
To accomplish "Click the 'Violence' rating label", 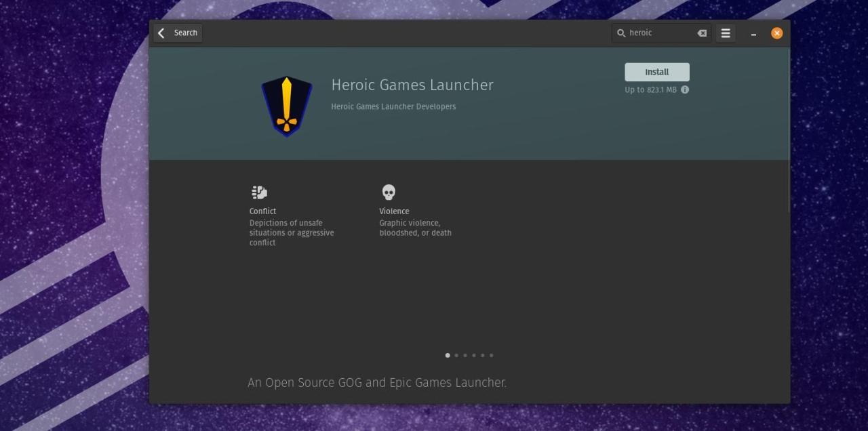I will click(394, 211).
